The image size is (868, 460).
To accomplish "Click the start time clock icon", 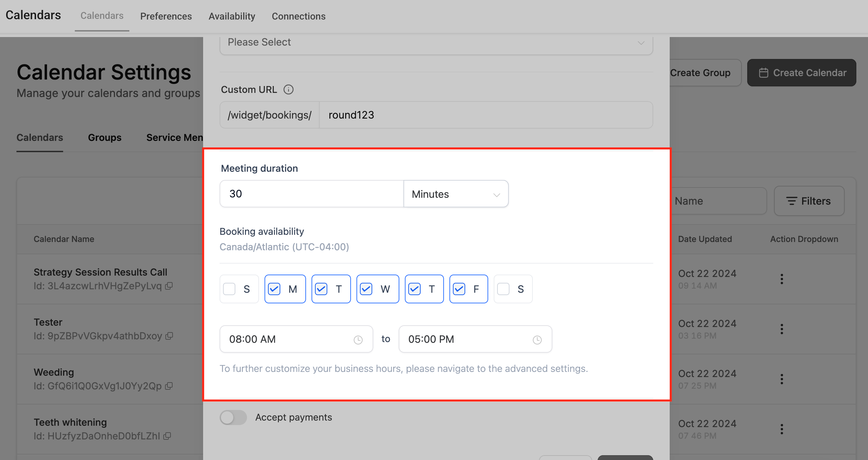I will [358, 340].
